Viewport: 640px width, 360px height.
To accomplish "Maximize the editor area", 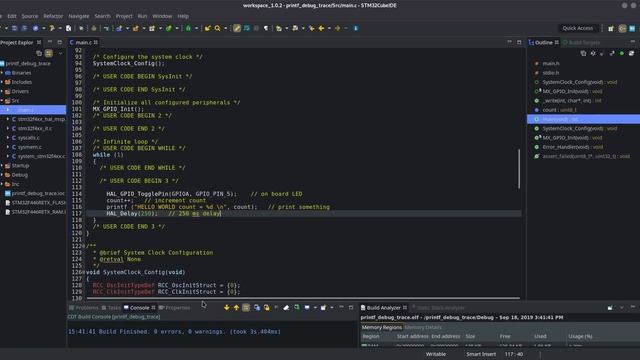I will pos(519,42).
